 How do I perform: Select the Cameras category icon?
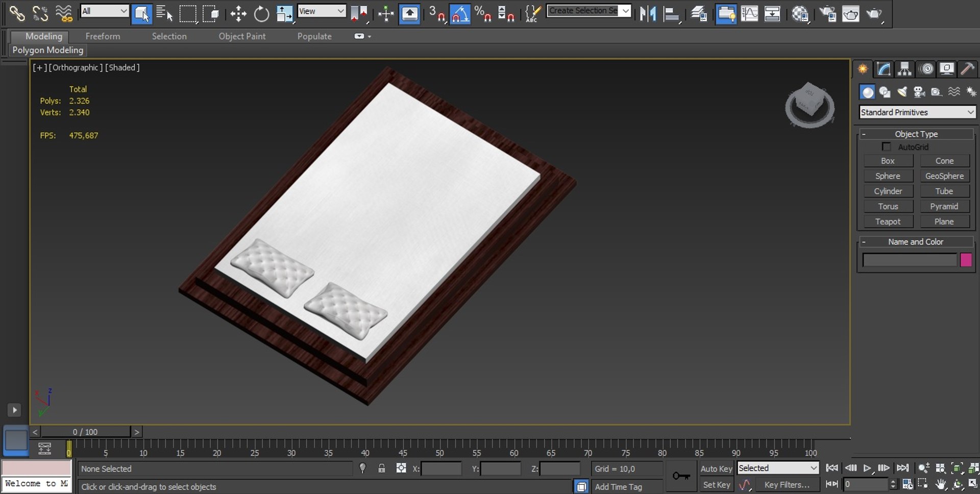click(x=919, y=92)
